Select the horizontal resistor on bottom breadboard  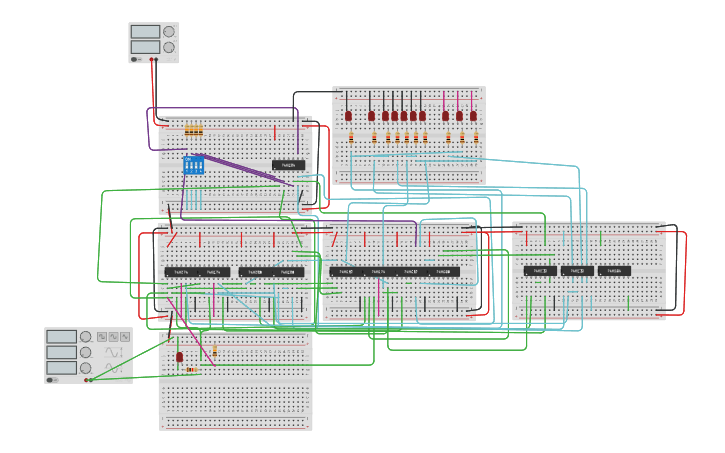point(192,370)
